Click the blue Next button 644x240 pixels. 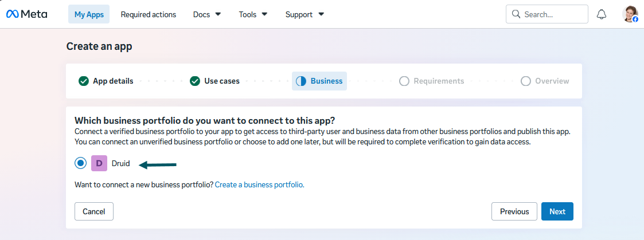[x=557, y=212]
